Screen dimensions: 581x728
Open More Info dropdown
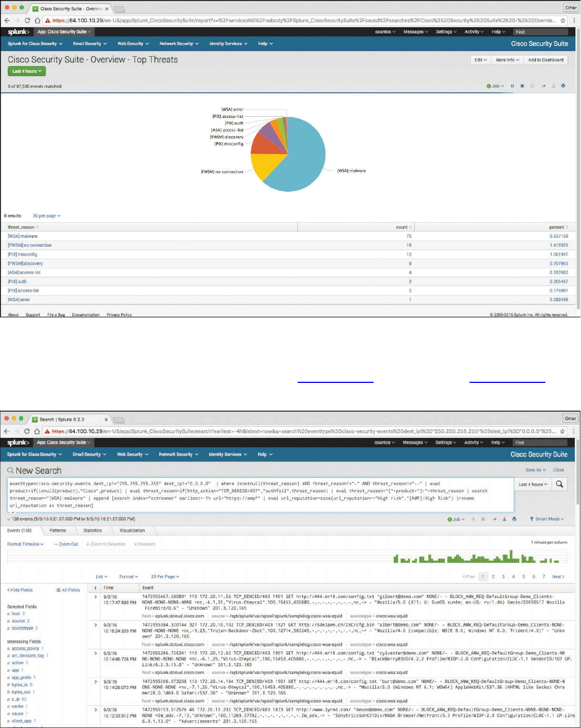coord(507,60)
